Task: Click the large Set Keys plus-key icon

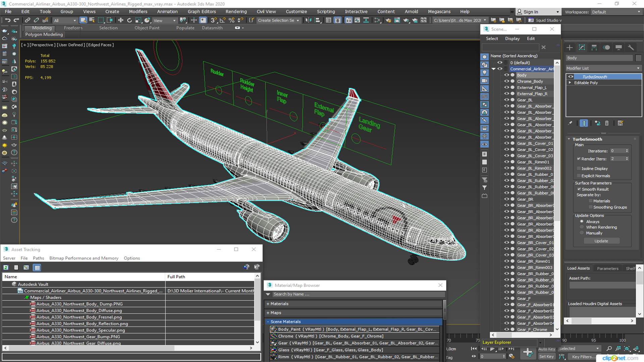Action: pyautogui.click(x=528, y=353)
